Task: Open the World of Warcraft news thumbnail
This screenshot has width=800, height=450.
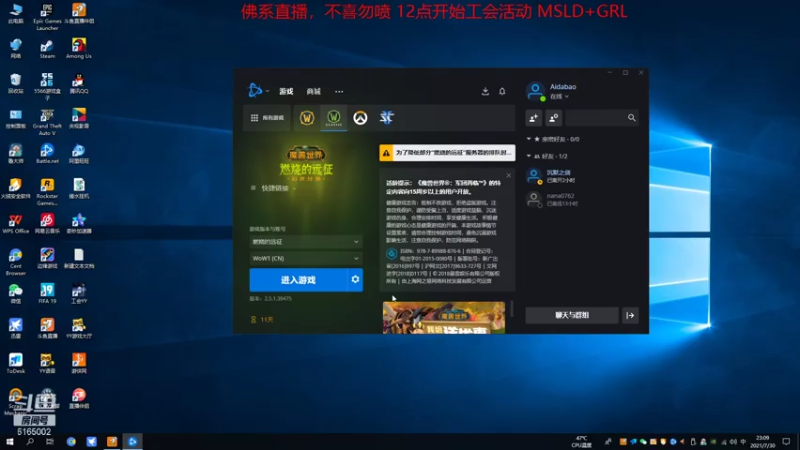Action: point(444,317)
